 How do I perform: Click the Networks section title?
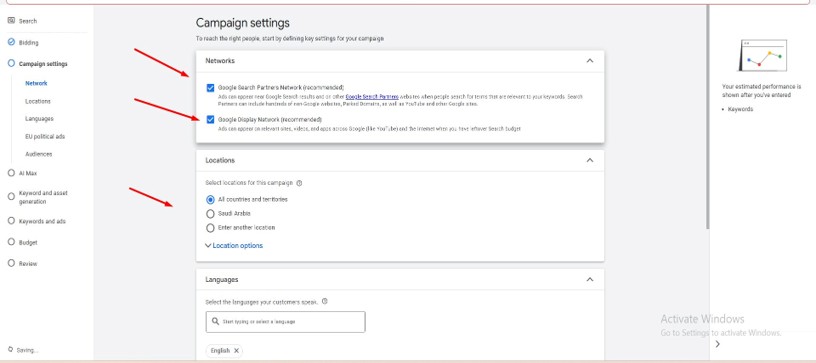pos(220,61)
